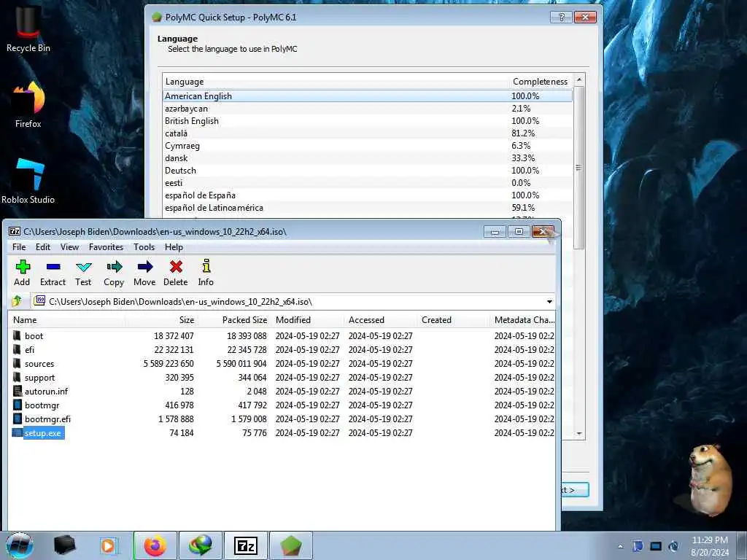The height and width of the screenshot is (560, 747).
Task: Click the Extract toolbar icon
Action: [53, 273]
